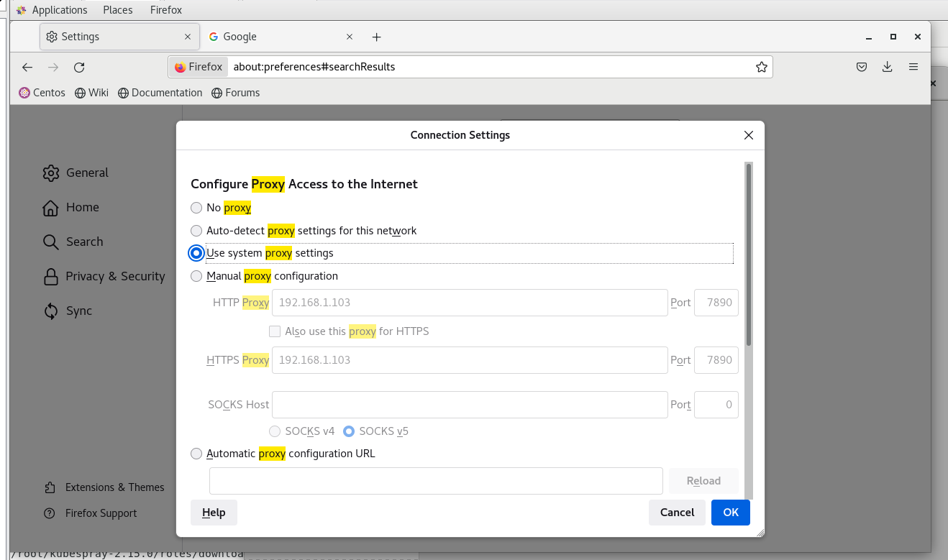Click the HTTPS Proxy address field
This screenshot has width=948, height=560.
coord(470,360)
